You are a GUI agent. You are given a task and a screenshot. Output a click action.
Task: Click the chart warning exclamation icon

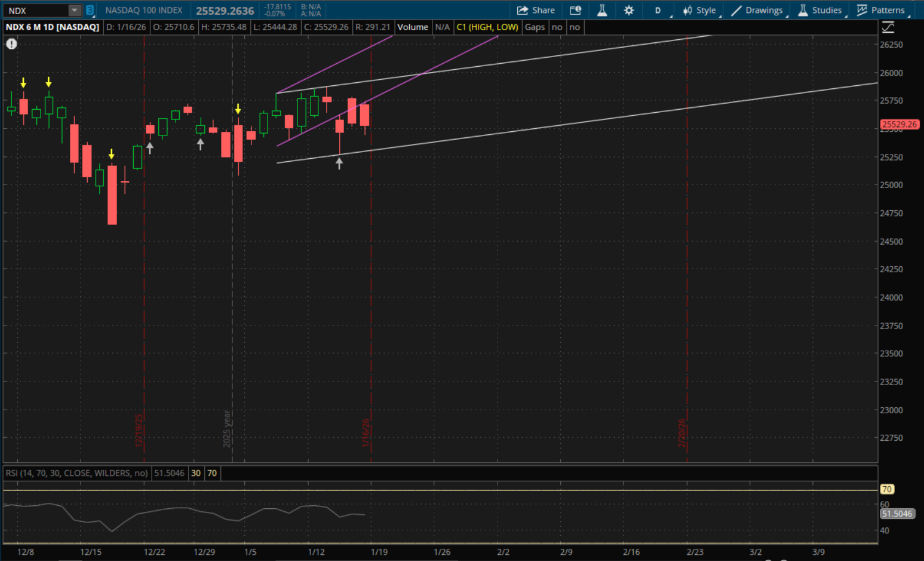click(12, 44)
